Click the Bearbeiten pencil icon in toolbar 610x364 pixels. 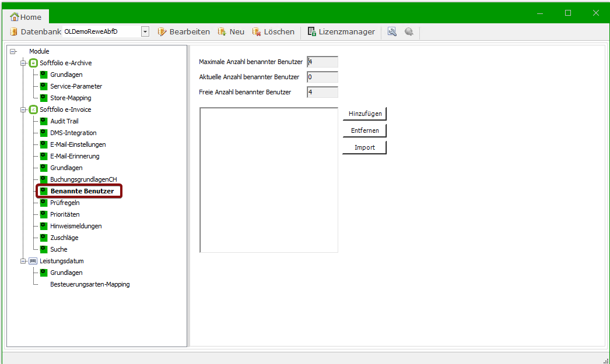[x=162, y=31]
